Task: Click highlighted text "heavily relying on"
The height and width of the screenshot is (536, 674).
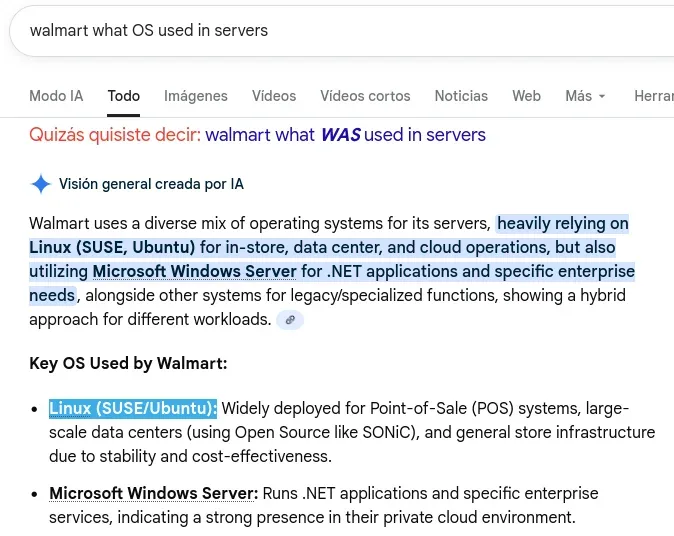Action: (563, 224)
